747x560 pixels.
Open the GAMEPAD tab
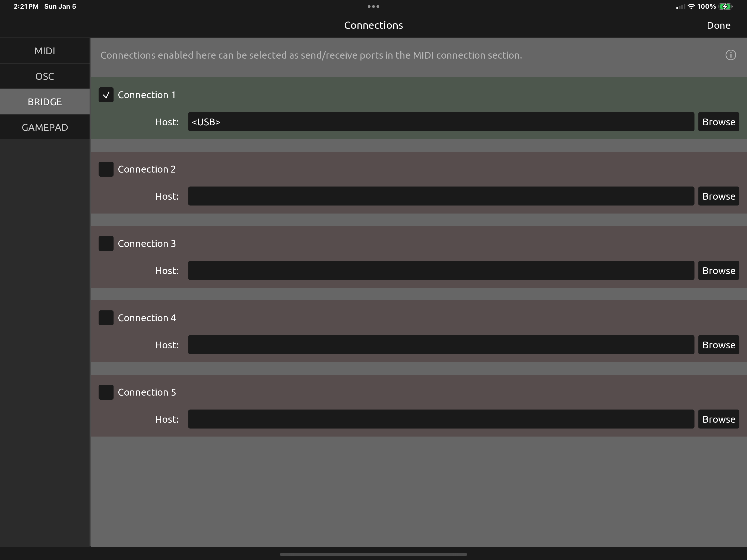(45, 127)
